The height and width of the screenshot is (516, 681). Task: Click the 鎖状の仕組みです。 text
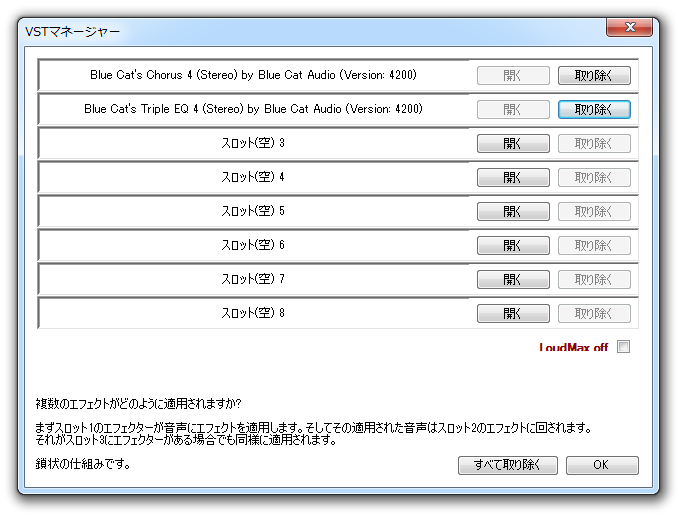(x=83, y=464)
